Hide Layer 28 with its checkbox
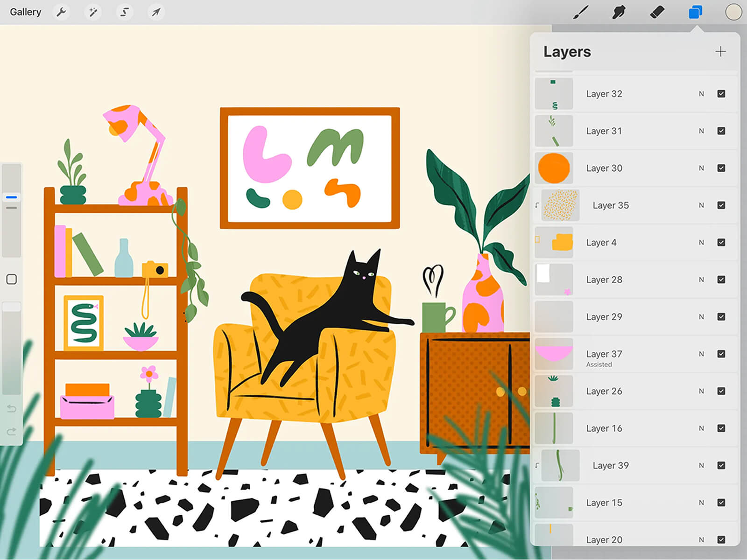Viewport: 747px width, 560px height. pos(721,280)
